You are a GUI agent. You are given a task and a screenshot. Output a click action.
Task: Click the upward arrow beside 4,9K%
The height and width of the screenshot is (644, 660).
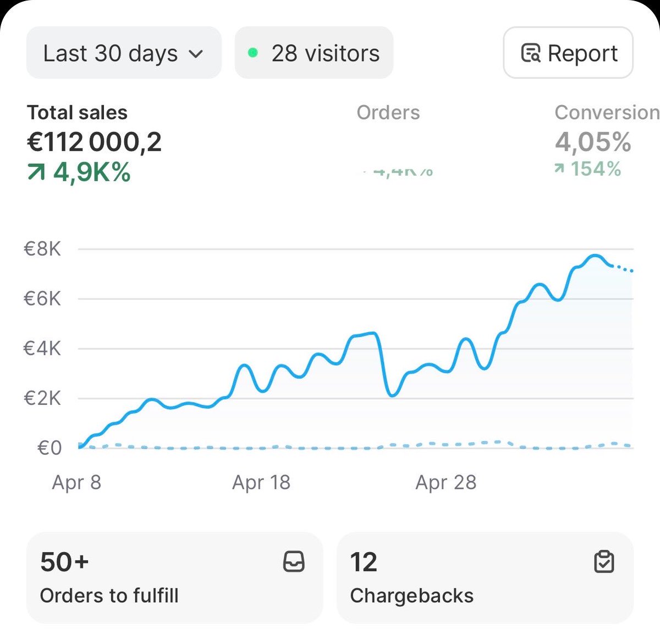pyautogui.click(x=36, y=173)
